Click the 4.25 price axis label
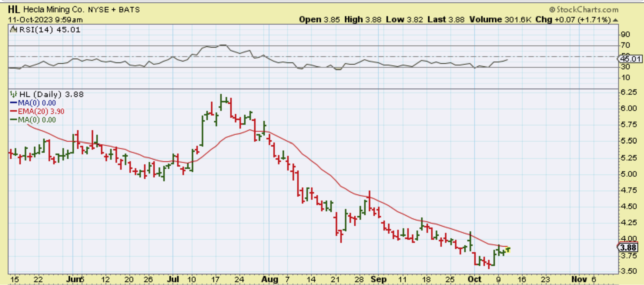The width and height of the screenshot is (644, 285). [629, 223]
